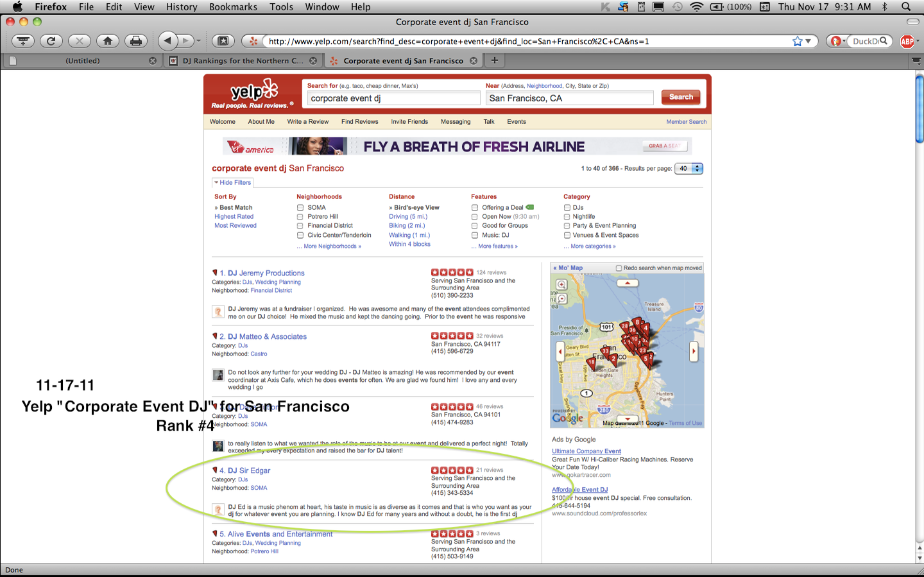924x577 pixels.
Task: Open the list all tabs dropdown
Action: pos(916,61)
